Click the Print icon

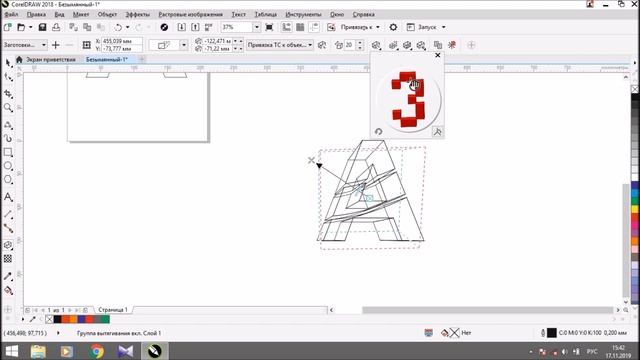tap(56, 27)
